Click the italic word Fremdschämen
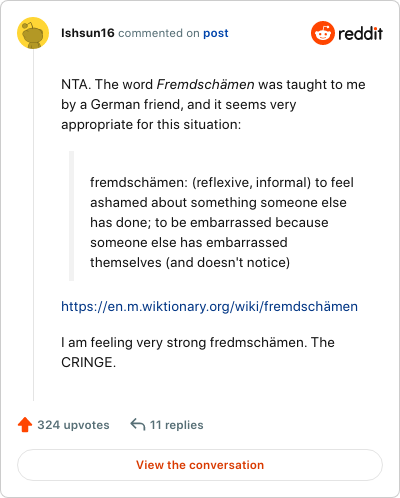Screen dimensions: 400x498 [x=206, y=84]
